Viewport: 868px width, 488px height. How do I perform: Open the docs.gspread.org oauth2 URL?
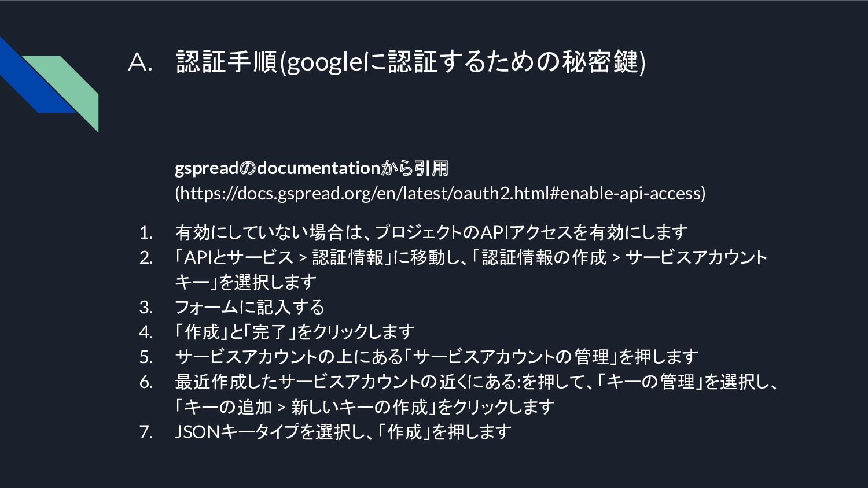(x=440, y=193)
